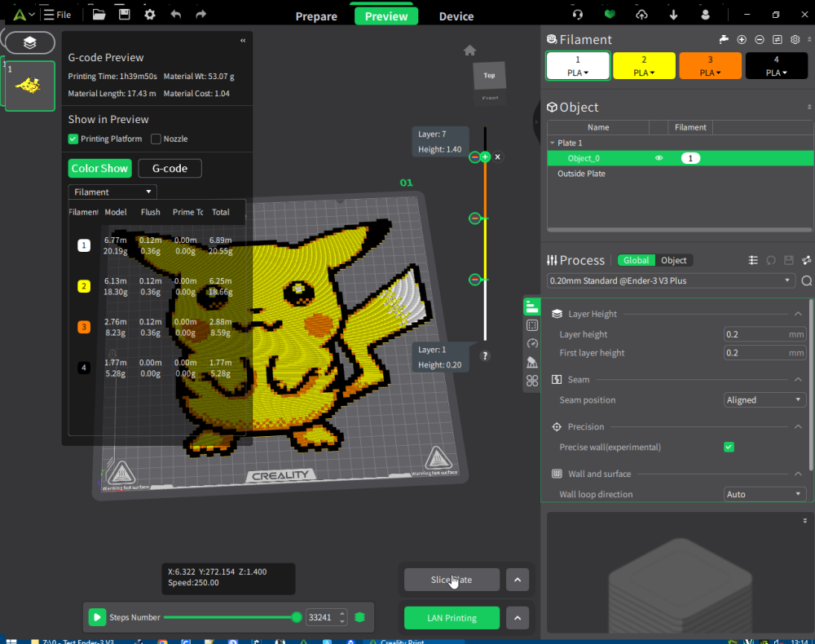Open filament 2 PLA dropdown
The image size is (815, 644).
[644, 73]
